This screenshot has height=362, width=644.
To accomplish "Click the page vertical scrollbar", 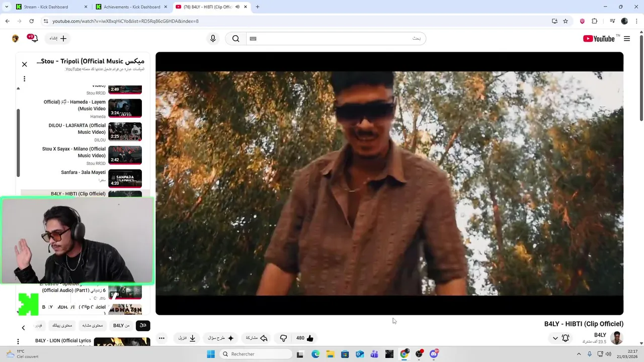I will [x=641, y=78].
